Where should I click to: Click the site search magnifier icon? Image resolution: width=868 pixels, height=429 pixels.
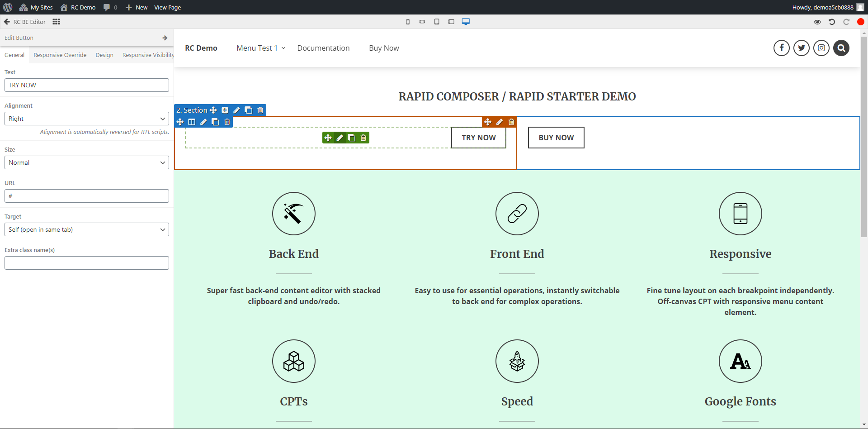click(841, 48)
